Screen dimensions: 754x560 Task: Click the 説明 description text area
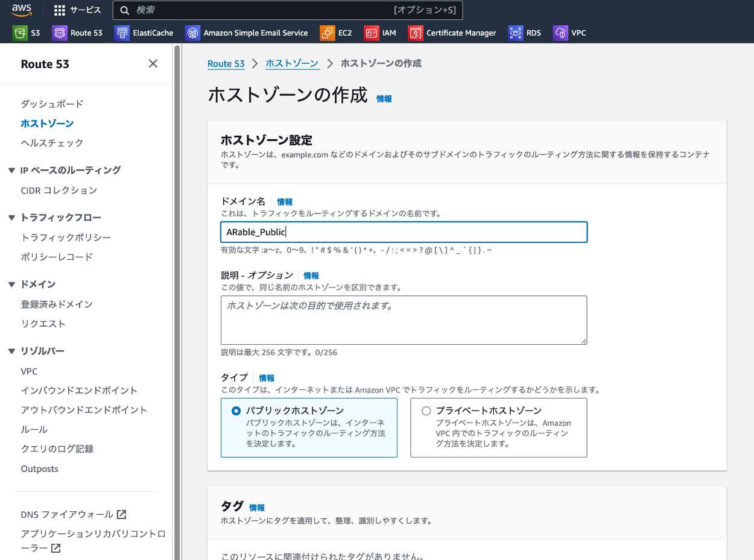click(404, 320)
